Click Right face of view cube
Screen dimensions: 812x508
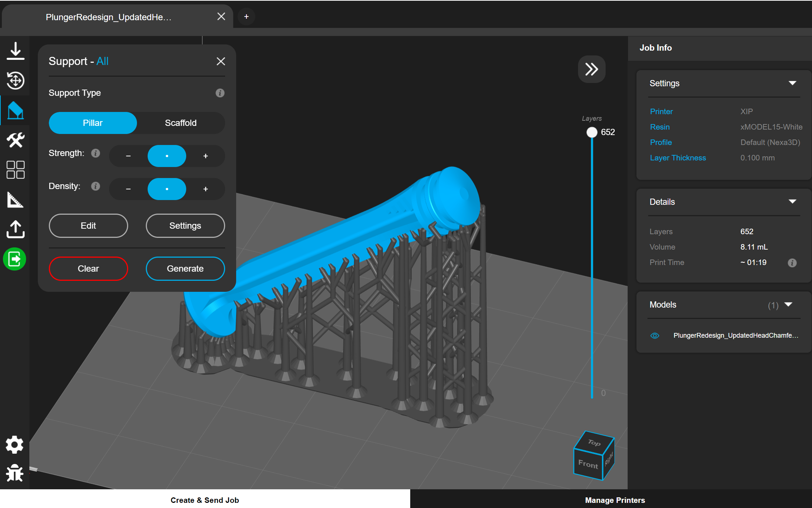609,459
